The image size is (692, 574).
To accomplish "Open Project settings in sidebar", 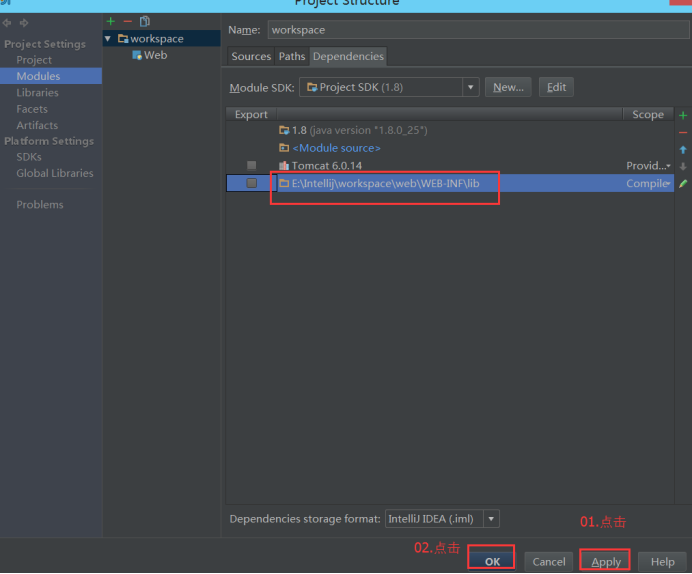I will tap(34, 60).
